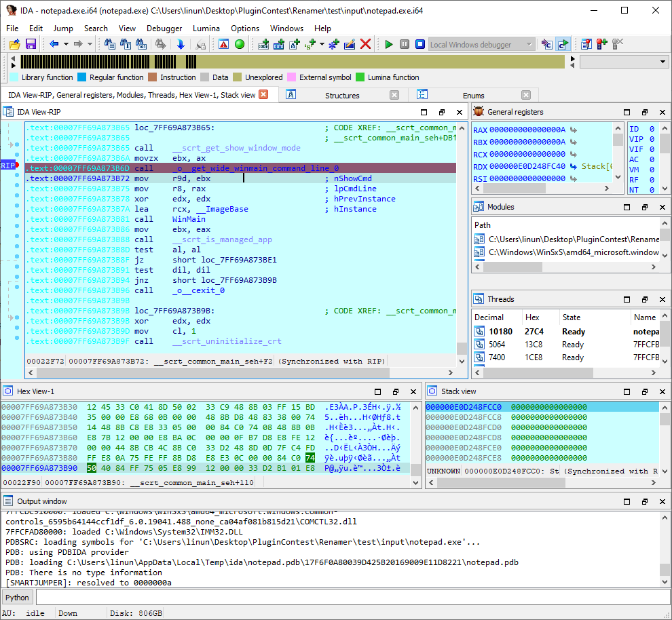
Task: Click the back navigation arrow icon
Action: 54,44
